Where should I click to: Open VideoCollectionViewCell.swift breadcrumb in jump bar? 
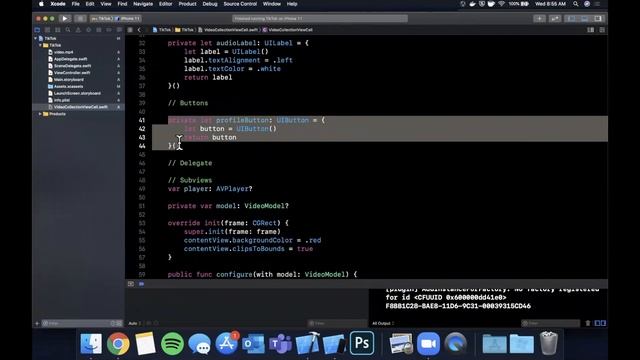click(x=228, y=30)
